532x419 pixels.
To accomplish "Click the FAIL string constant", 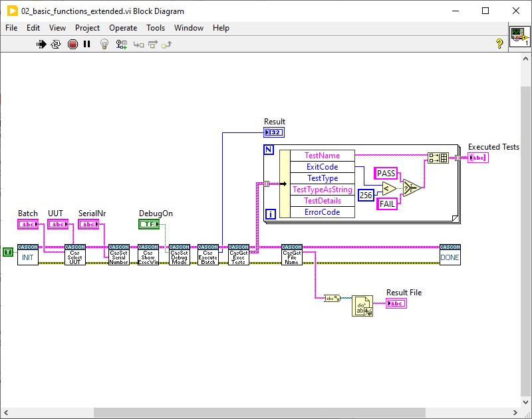I will [387, 204].
